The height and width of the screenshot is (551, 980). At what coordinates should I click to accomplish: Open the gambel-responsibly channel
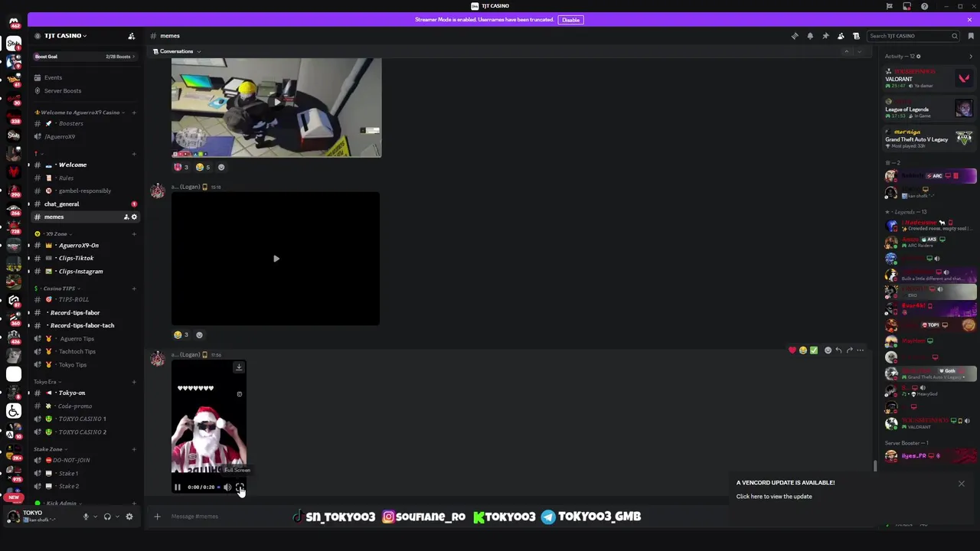[x=84, y=191]
